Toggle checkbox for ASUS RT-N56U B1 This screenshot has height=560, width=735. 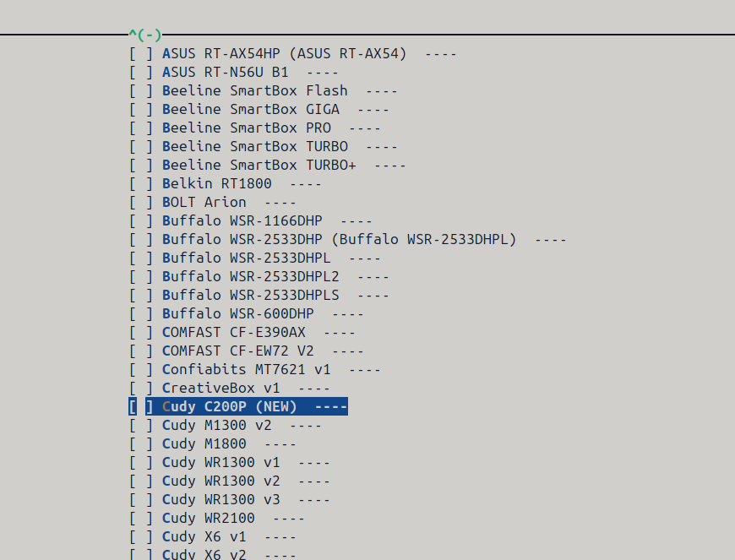point(141,73)
